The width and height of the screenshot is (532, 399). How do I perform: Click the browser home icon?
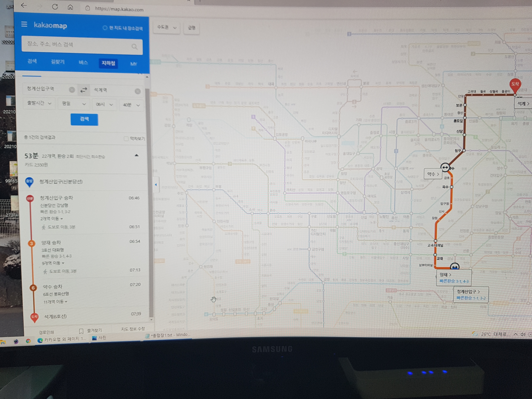click(x=70, y=7)
